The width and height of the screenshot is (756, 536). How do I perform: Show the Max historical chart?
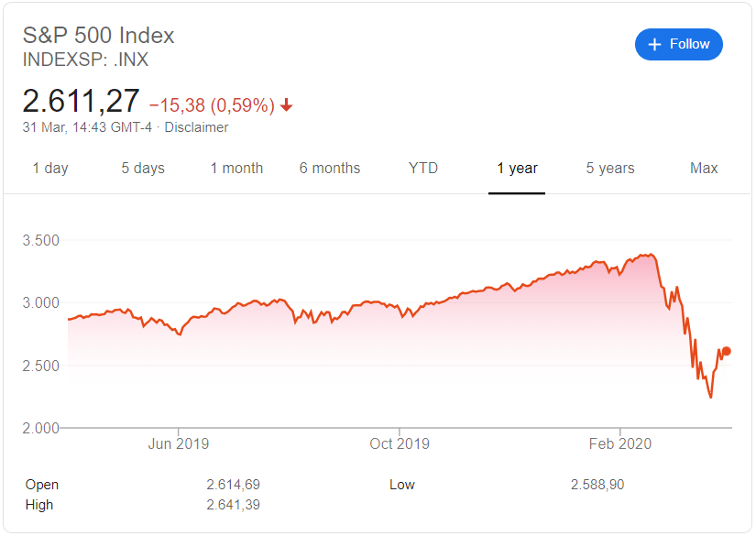click(x=703, y=168)
